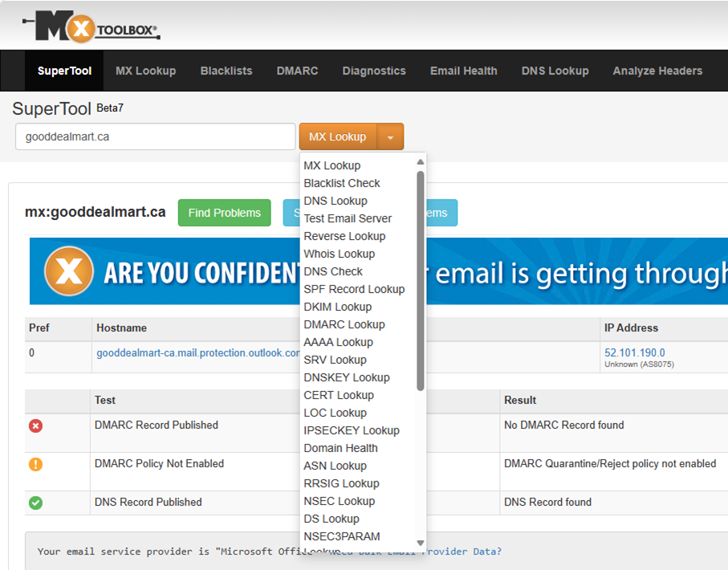Click the scroll down arrow of the dropdown list
Image resolution: width=728 pixels, height=570 pixels.
coord(420,543)
